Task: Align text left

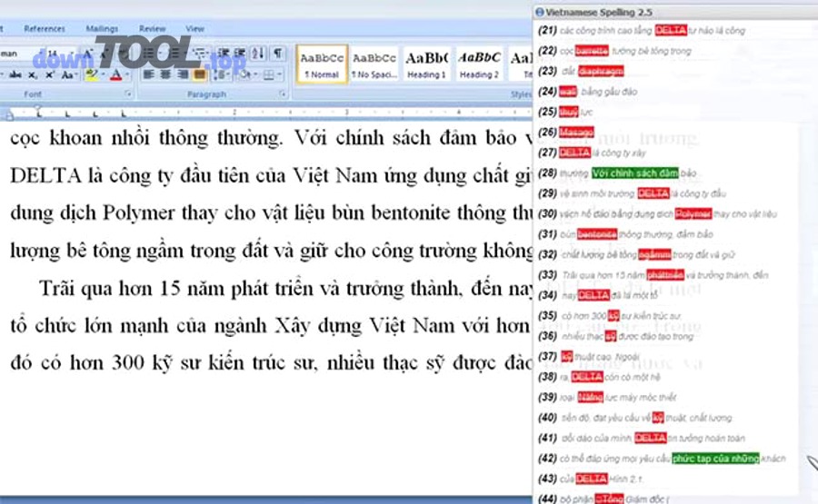Action: [149, 75]
